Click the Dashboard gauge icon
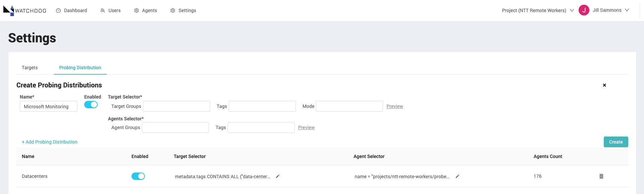This screenshot has height=194, width=644. tap(58, 10)
